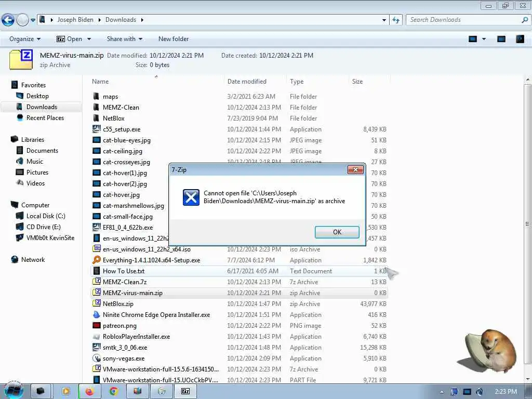
Task: Open Documents library
Action: tap(42, 150)
